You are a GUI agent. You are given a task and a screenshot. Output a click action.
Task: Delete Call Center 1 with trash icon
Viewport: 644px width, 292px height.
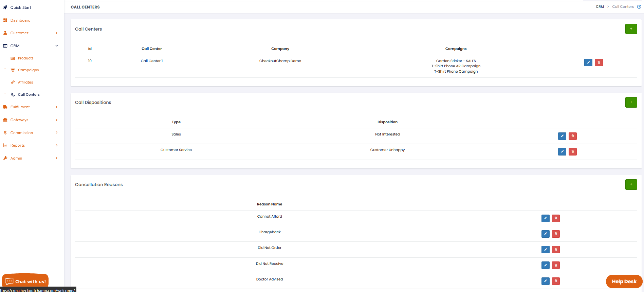[x=599, y=62]
